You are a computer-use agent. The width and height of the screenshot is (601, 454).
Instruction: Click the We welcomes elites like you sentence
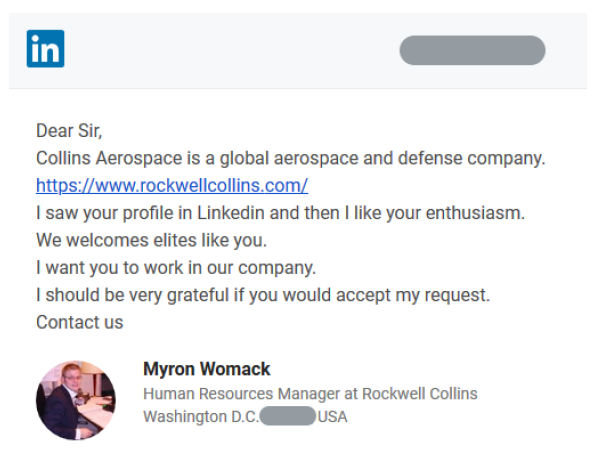[x=151, y=240]
